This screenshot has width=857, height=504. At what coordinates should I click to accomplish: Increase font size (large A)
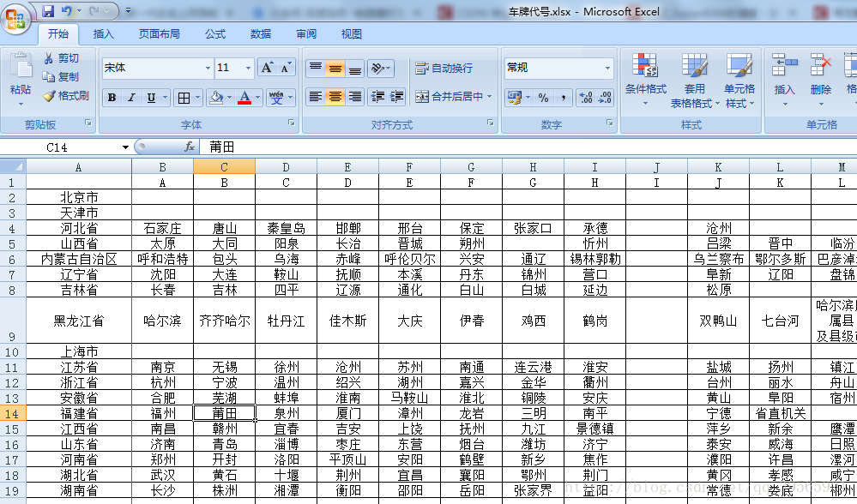coord(267,68)
